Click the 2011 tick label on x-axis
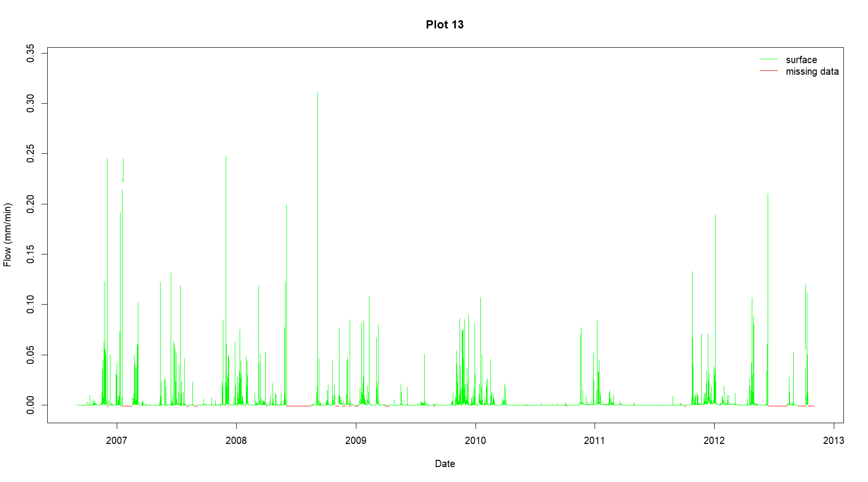The width and height of the screenshot is (868, 482). 594,440
